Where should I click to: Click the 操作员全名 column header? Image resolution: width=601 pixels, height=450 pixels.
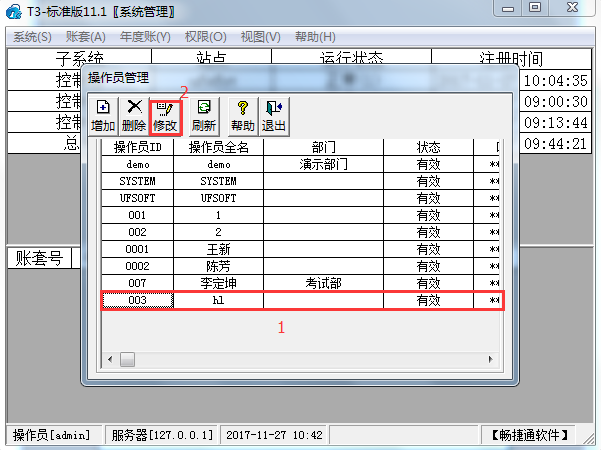(x=218, y=147)
